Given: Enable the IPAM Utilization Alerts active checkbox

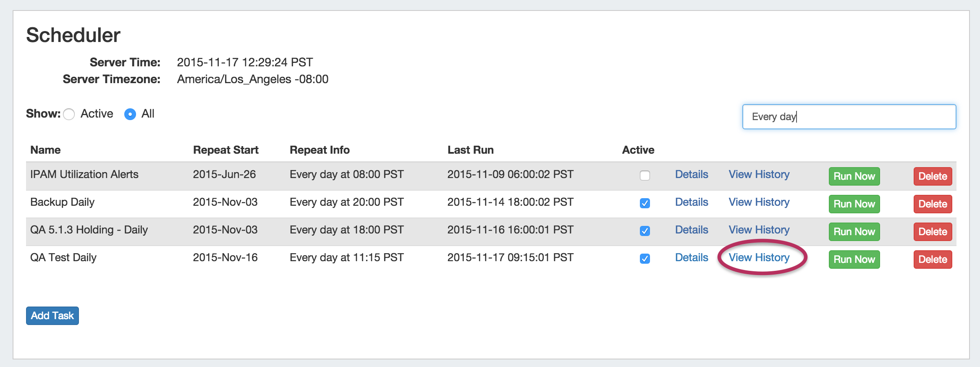Looking at the screenshot, I should [x=645, y=176].
